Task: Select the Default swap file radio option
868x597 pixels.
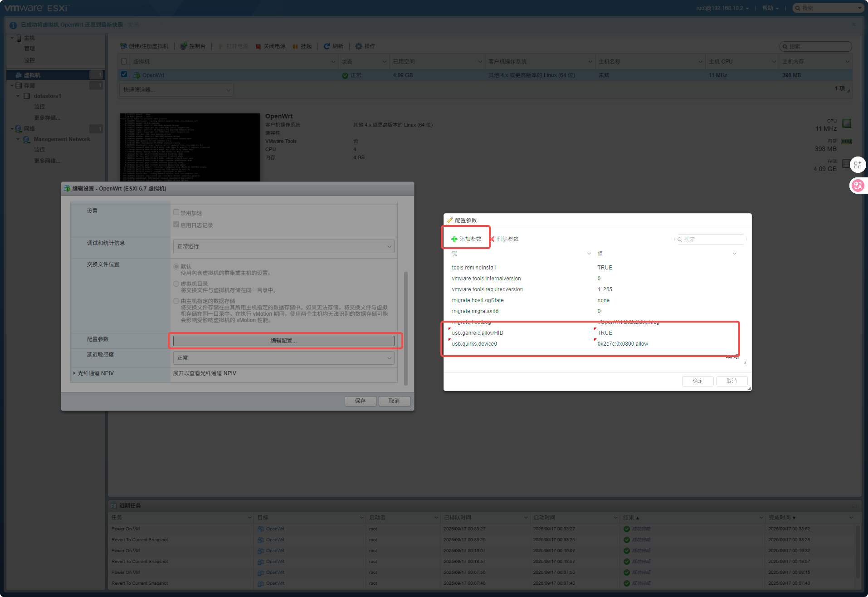Action: [x=176, y=266]
